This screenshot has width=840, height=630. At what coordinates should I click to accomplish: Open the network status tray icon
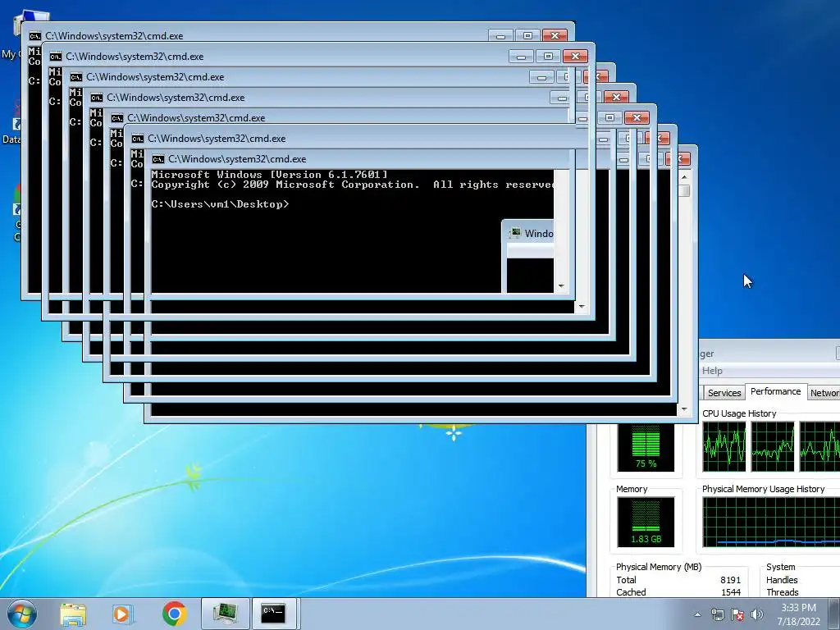(x=717, y=614)
